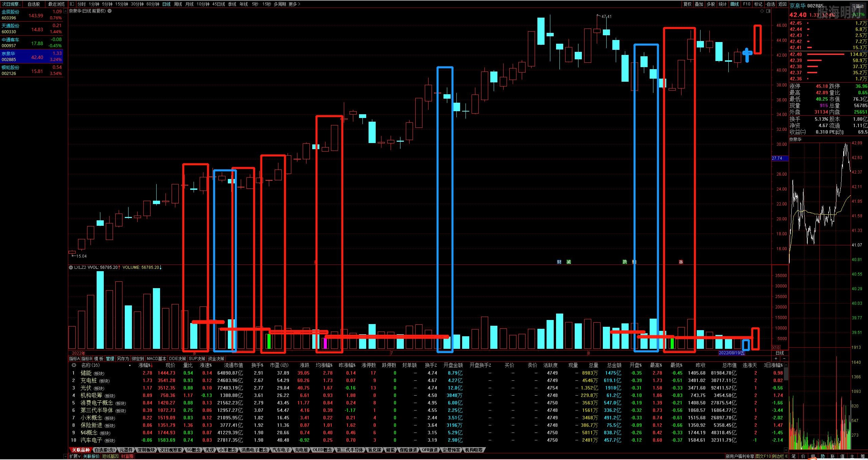The image size is (868, 460).
Task: Expand the 扩展 menu
Action: point(75,456)
